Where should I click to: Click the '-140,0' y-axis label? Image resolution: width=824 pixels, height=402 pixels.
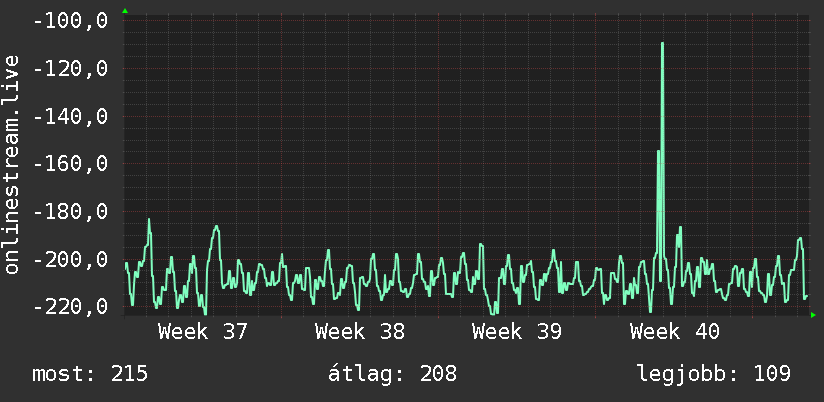click(70, 116)
